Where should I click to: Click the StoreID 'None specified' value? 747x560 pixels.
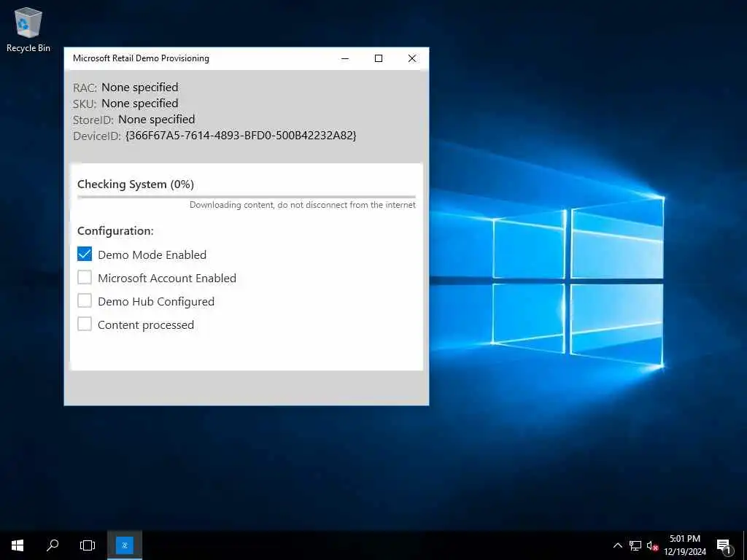pyautogui.click(x=156, y=119)
